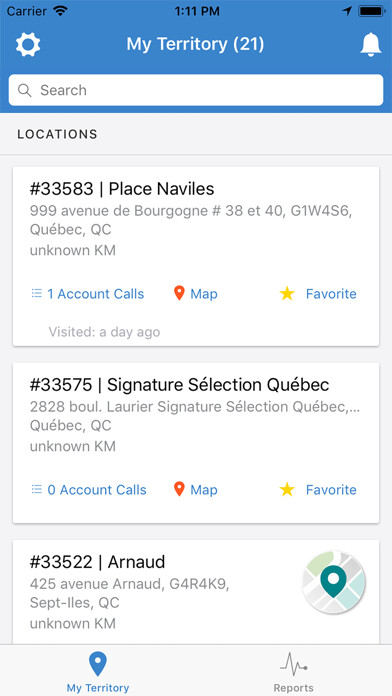392x696 pixels.
Task: Open 1 Account Calls link
Action: pyautogui.click(x=96, y=294)
